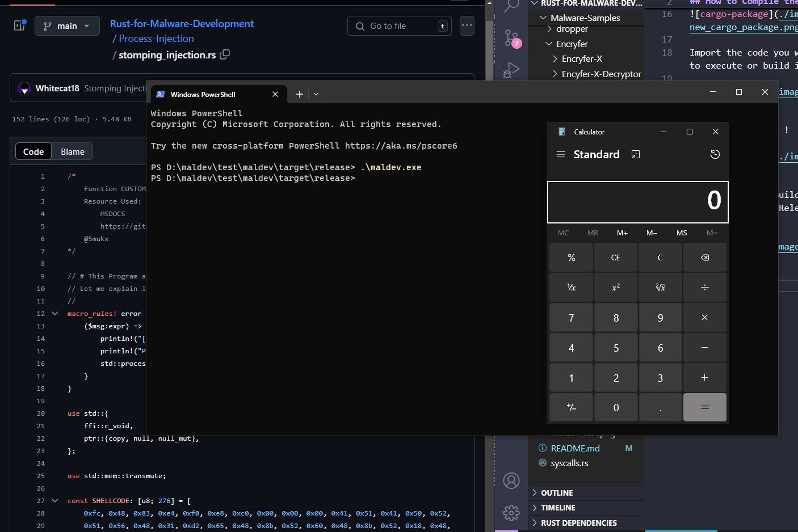Open syscalls.rs file in explorer
Viewport: 798px width, 532px height.
pyautogui.click(x=586, y=463)
